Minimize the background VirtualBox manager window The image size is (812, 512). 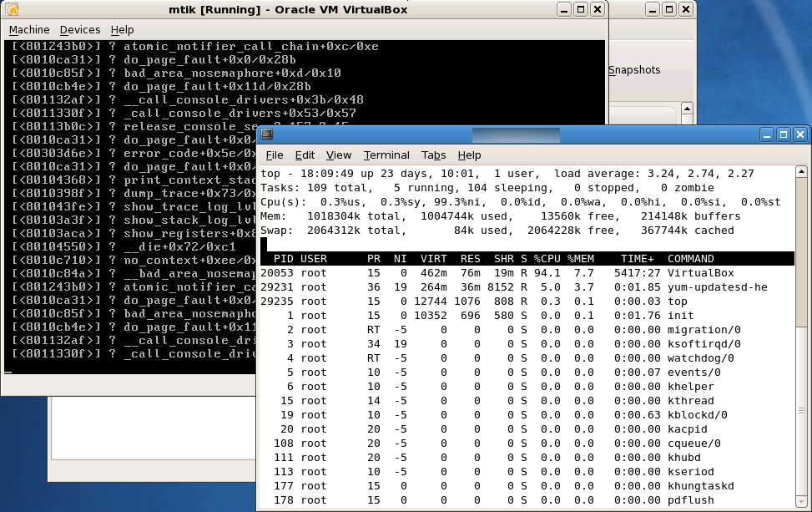click(653, 9)
